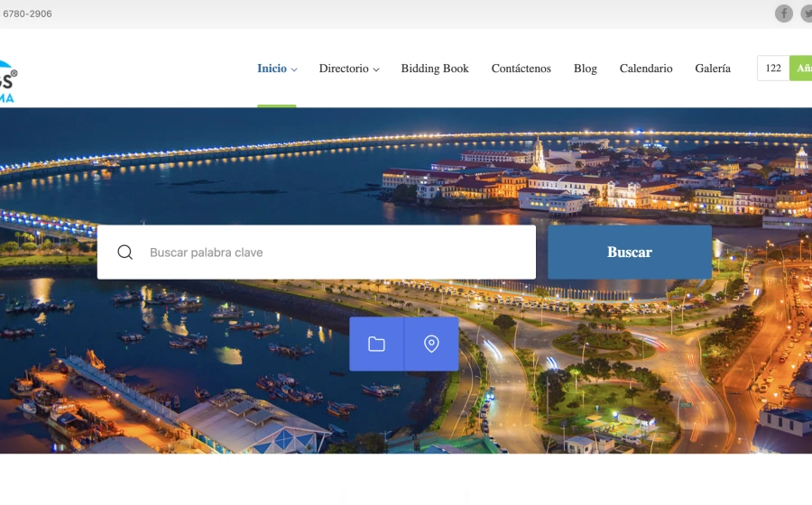Visit the Blog section

pyautogui.click(x=586, y=69)
